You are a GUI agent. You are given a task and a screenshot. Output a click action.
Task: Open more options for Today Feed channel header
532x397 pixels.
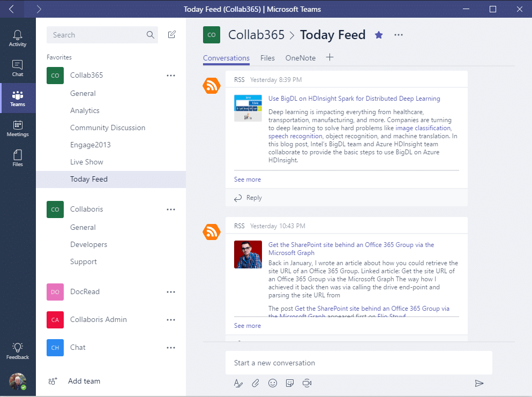point(399,35)
